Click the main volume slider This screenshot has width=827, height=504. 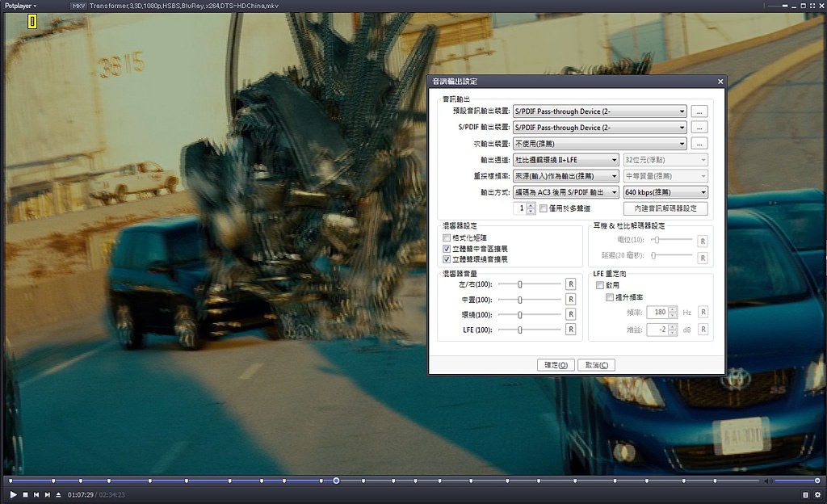[797, 481]
